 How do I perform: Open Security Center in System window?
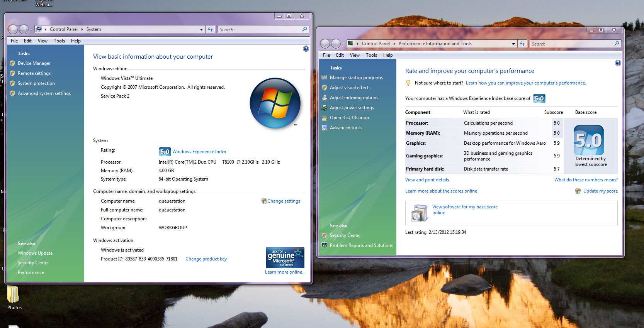click(x=33, y=263)
